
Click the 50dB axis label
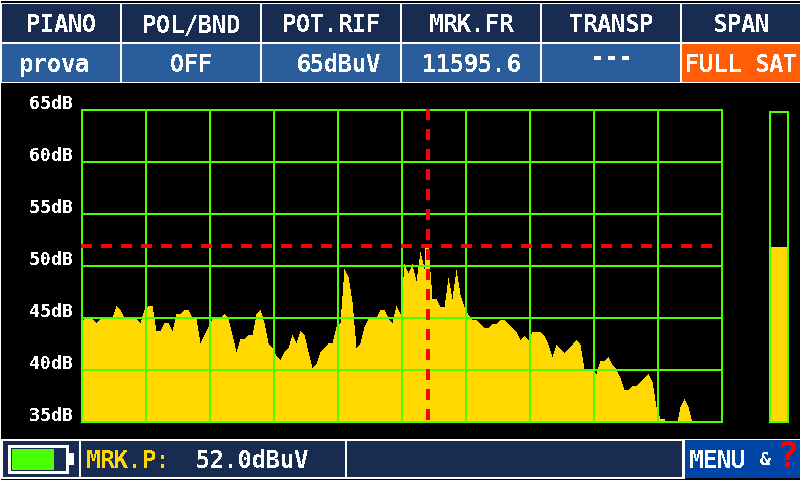click(51, 259)
